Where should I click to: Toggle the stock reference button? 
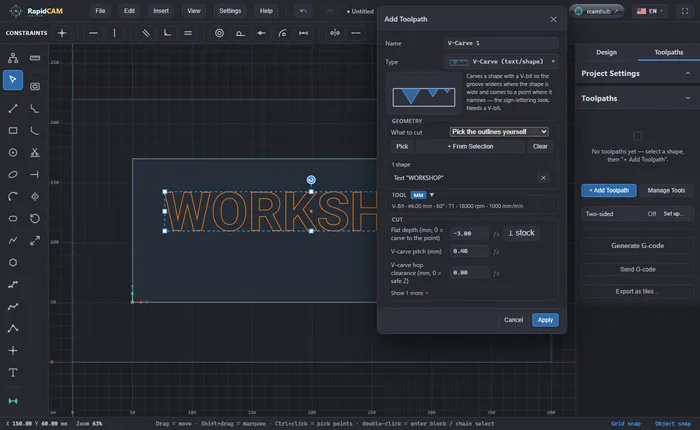click(521, 233)
